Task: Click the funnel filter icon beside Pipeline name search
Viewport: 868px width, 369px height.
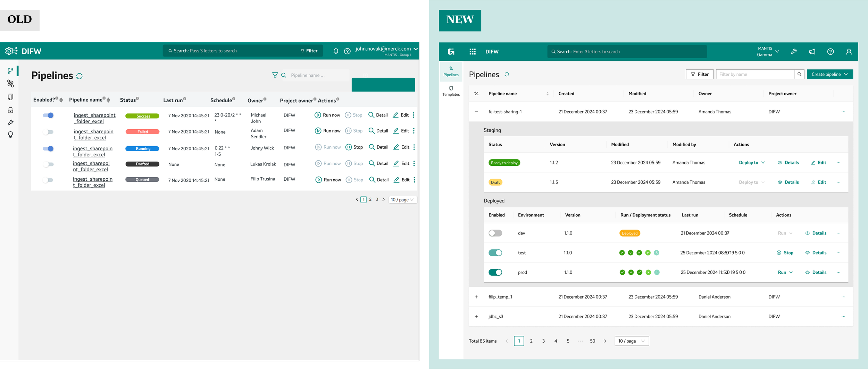Action: [275, 75]
